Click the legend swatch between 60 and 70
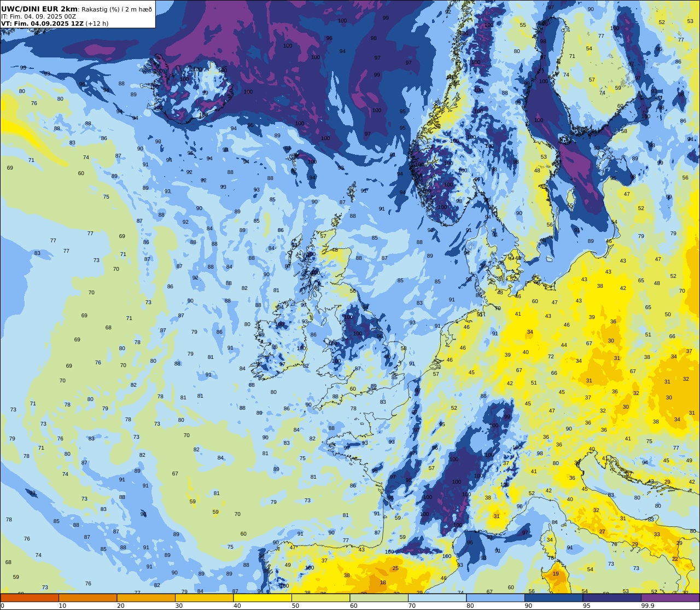Image resolution: width=700 pixels, height=610 pixels. (x=379, y=598)
